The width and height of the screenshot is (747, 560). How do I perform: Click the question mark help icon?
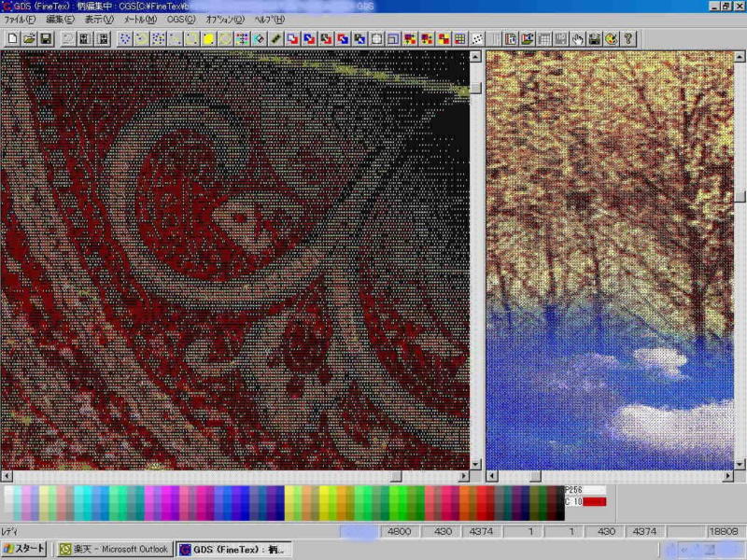pyautogui.click(x=628, y=39)
